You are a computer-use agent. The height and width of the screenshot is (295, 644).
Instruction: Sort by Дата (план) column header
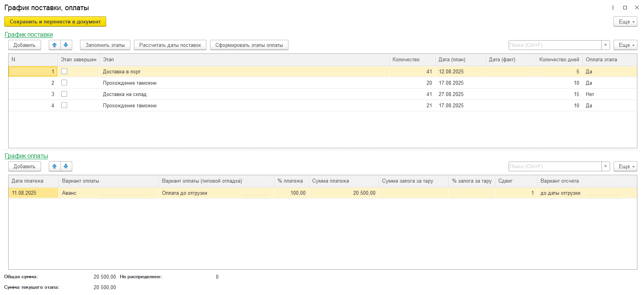[452, 60]
